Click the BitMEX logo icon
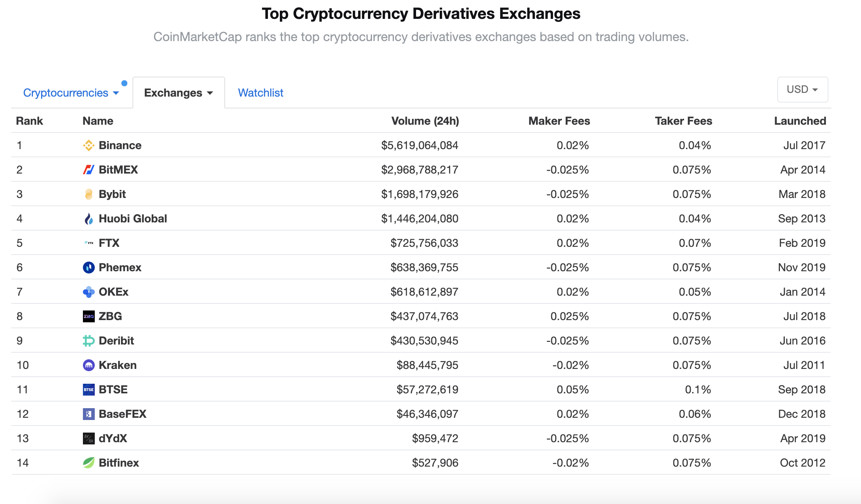Viewport: 861px width, 504px height. [x=88, y=170]
